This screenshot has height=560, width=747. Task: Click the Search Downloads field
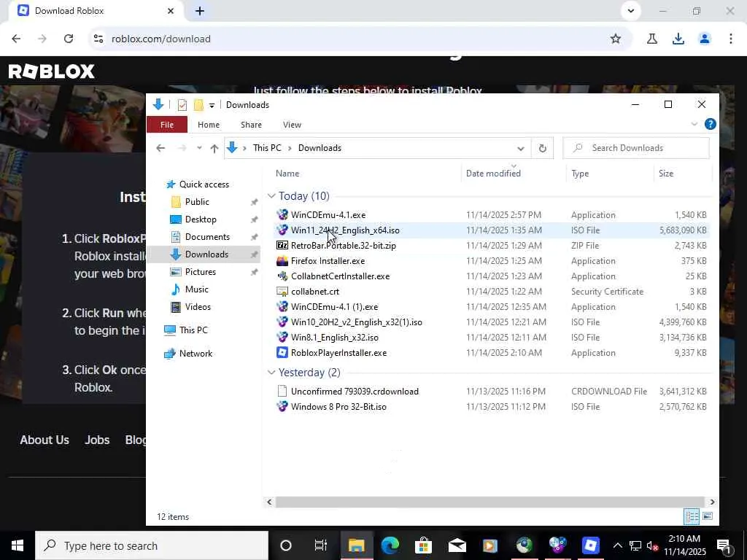coord(636,148)
